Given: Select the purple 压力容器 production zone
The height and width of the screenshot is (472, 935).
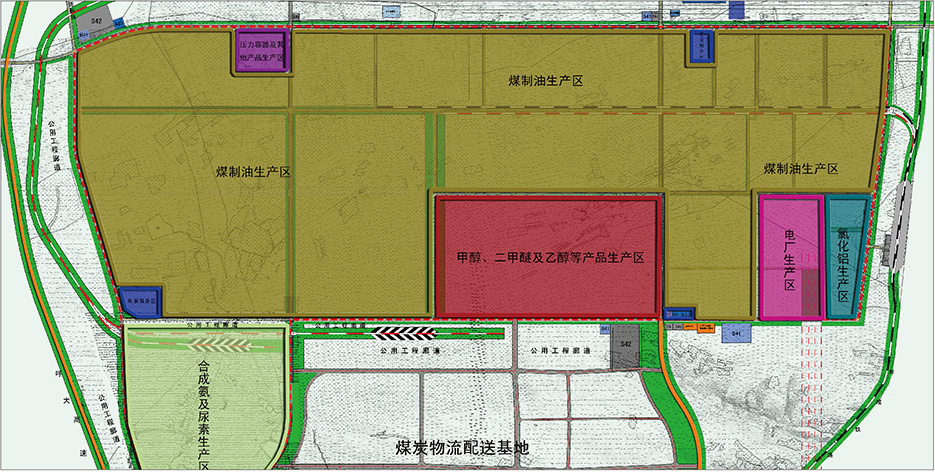Looking at the screenshot, I should click(261, 52).
